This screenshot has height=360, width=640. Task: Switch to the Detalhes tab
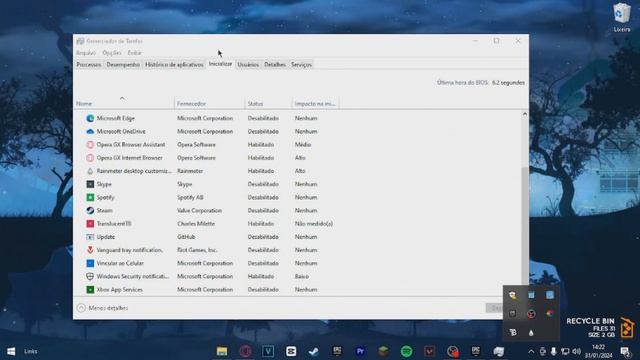[275, 64]
